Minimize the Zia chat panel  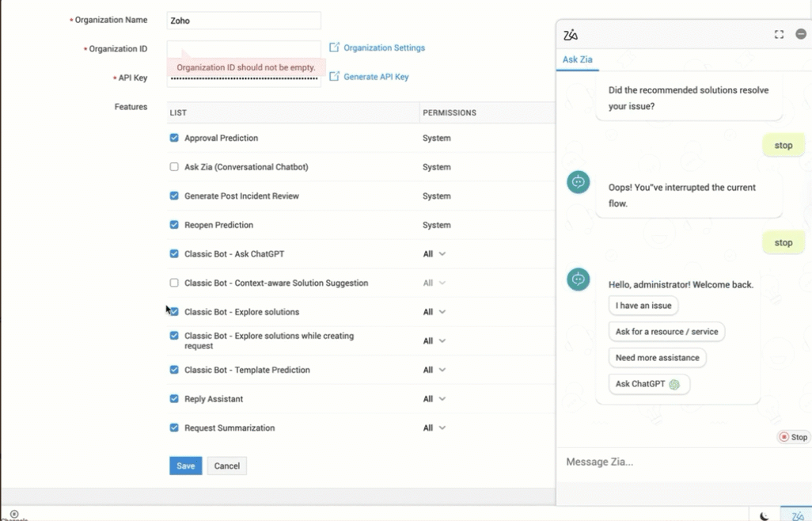pyautogui.click(x=801, y=34)
